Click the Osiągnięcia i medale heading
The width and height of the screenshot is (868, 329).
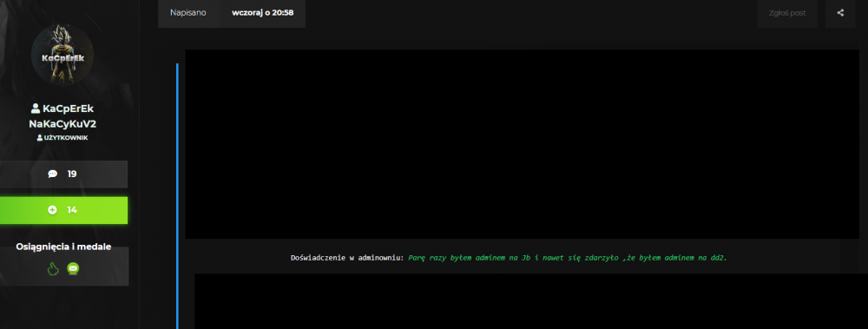[x=63, y=247]
